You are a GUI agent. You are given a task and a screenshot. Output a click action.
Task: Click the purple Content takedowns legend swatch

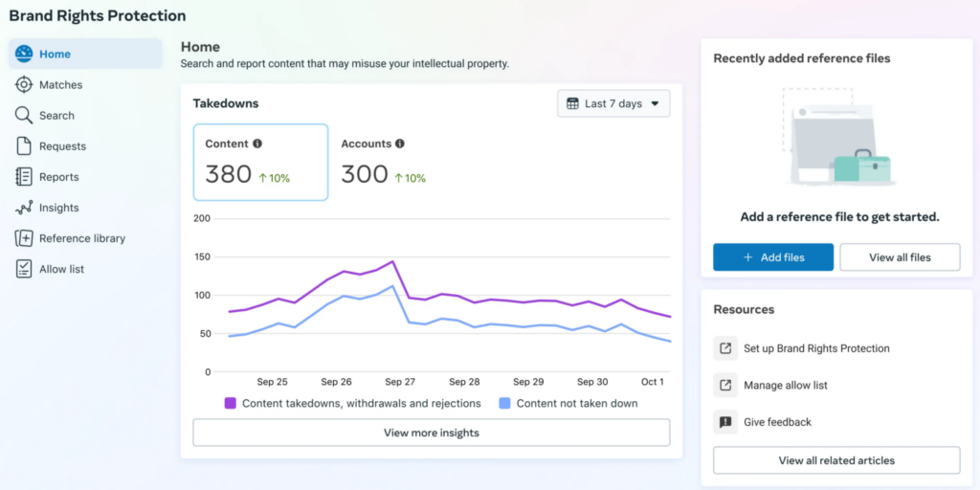(231, 403)
